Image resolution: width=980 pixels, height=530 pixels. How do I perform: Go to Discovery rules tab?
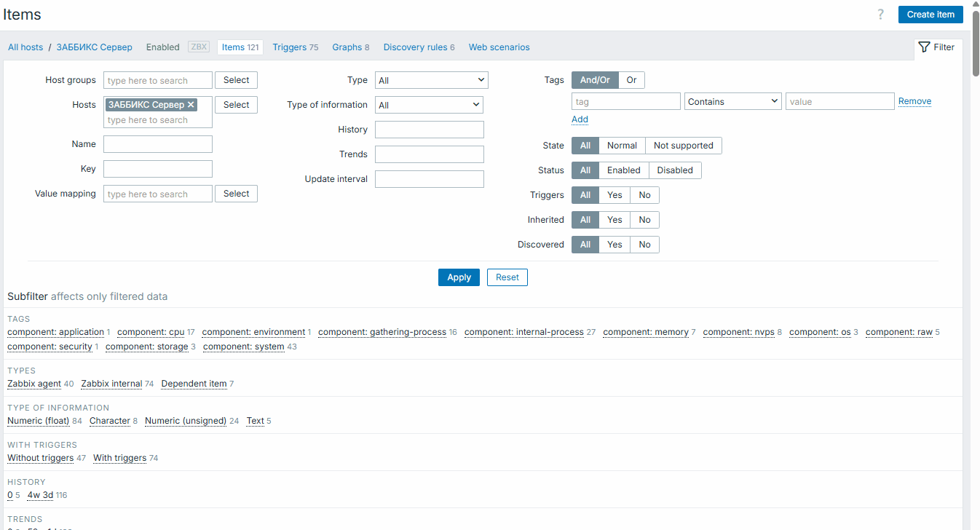click(419, 47)
